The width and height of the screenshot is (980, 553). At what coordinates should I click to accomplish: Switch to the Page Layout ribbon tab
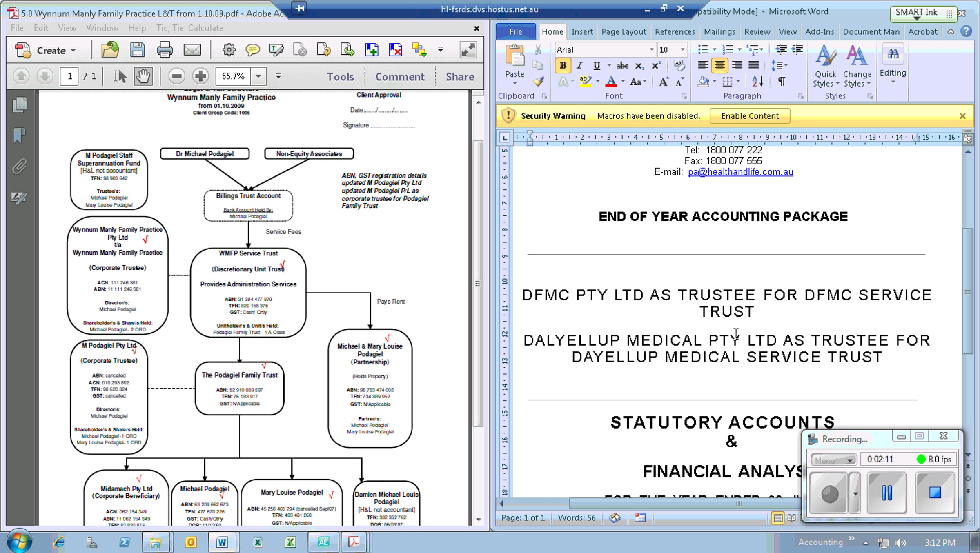[624, 32]
